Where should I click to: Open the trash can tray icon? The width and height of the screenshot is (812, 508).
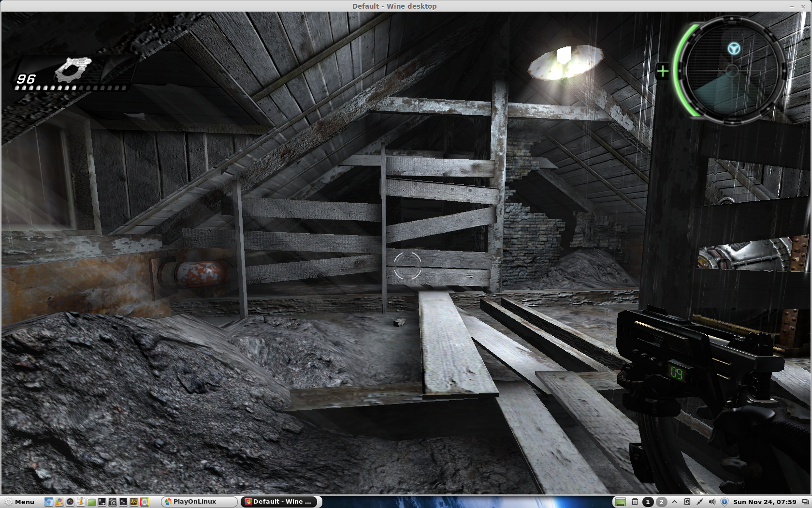(x=635, y=502)
